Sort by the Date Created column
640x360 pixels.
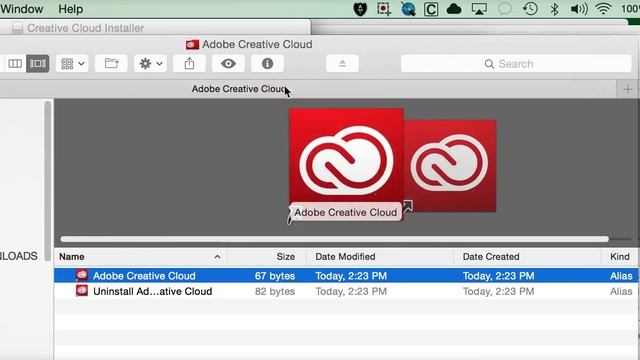527,257
